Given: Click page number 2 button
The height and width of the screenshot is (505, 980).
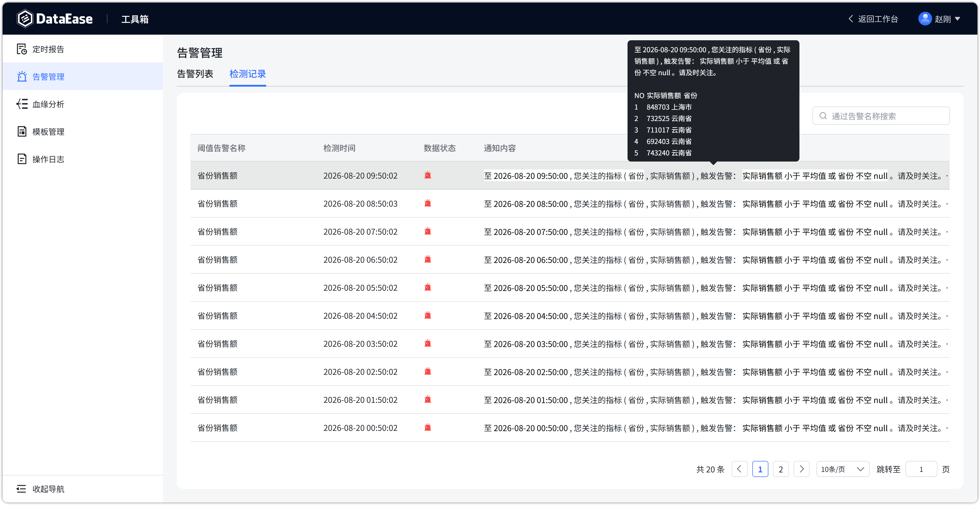Looking at the screenshot, I should tap(781, 469).
